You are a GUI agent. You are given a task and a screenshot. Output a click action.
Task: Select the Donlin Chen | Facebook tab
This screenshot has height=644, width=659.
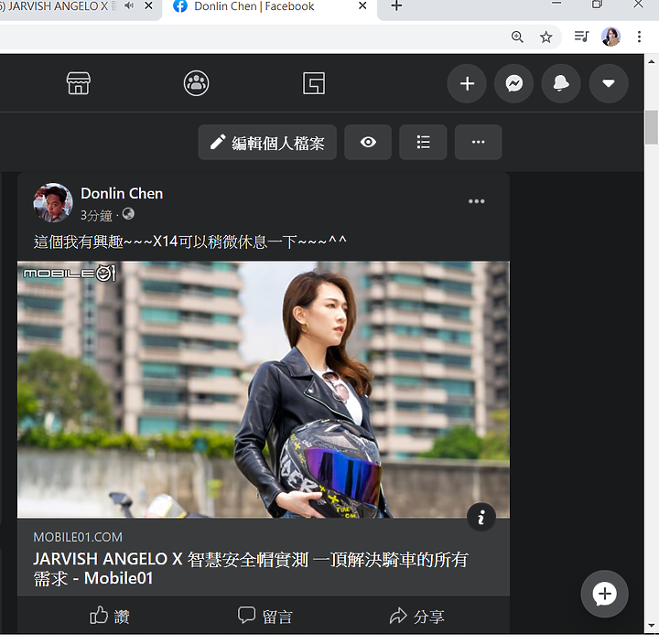tap(269, 6)
